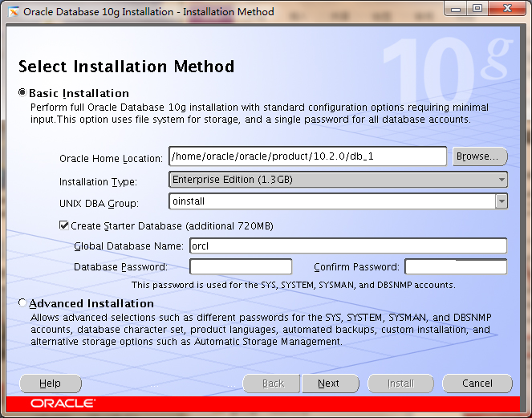
Task: Focus the Database Password field
Action: point(241,266)
